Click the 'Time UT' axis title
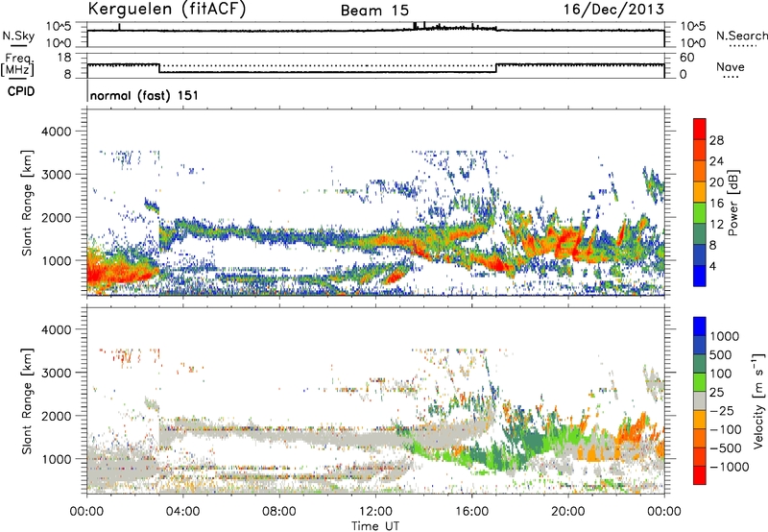The width and height of the screenshot is (768, 532). (375, 526)
